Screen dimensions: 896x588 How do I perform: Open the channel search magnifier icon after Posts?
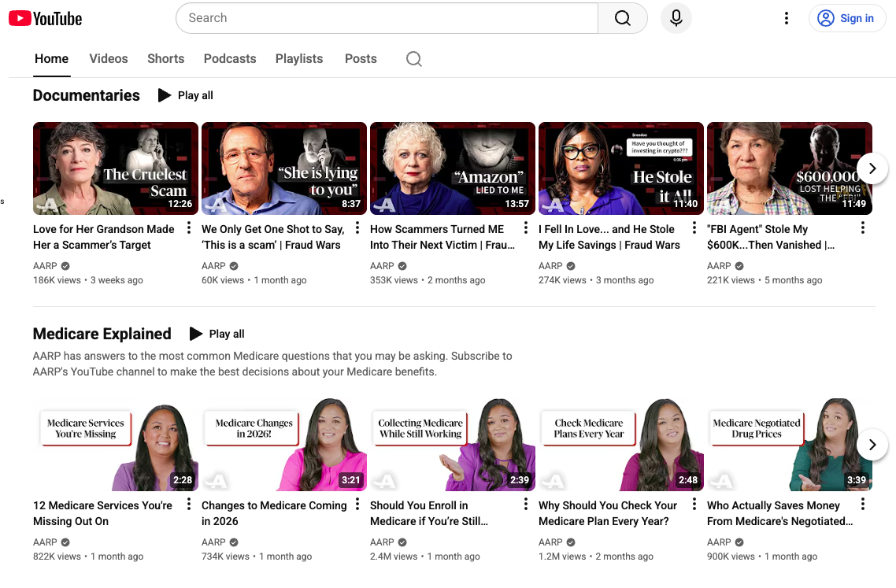click(x=413, y=59)
